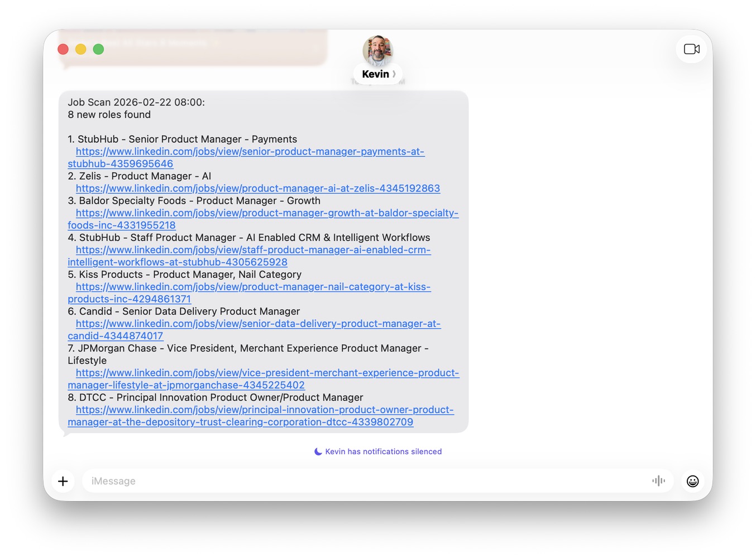Click Kevin's profile photo
The height and width of the screenshot is (558, 756).
tap(378, 51)
